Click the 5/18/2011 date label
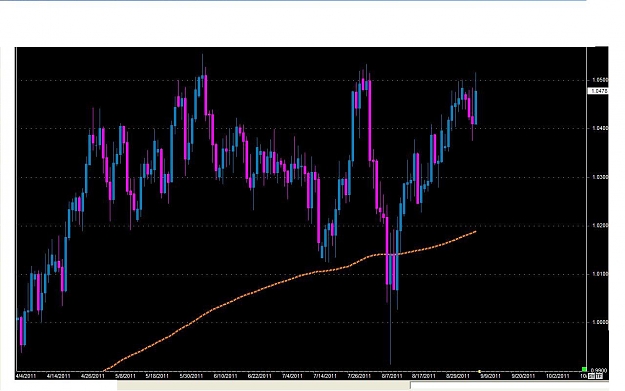625x391 pixels. click(x=158, y=376)
